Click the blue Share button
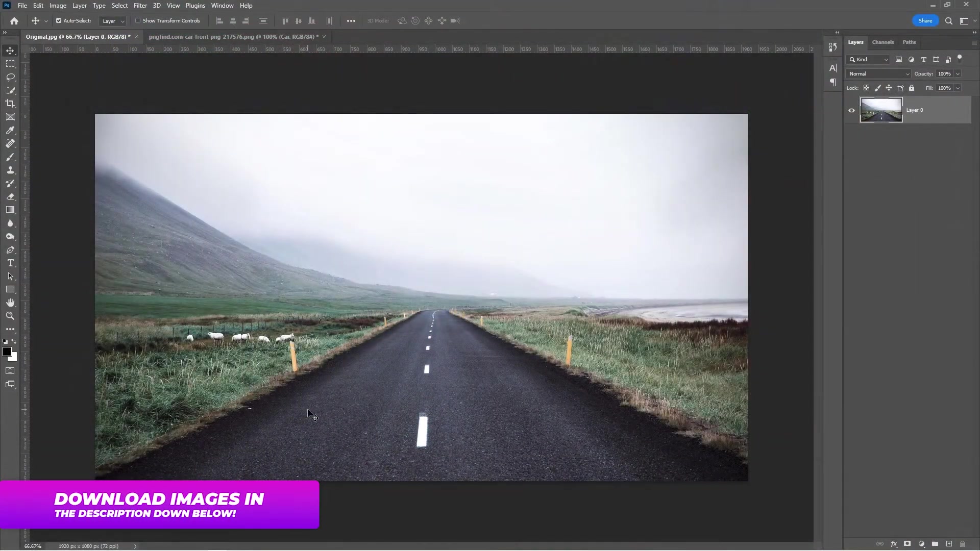980x551 pixels. [x=925, y=21]
